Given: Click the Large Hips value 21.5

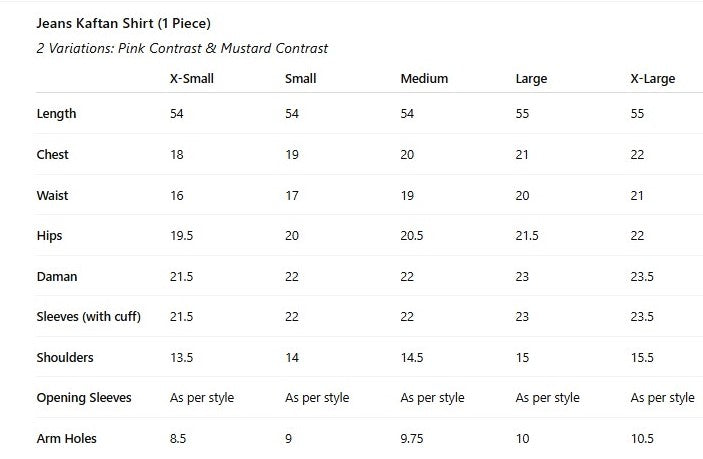Looking at the screenshot, I should pyautogui.click(x=527, y=236).
